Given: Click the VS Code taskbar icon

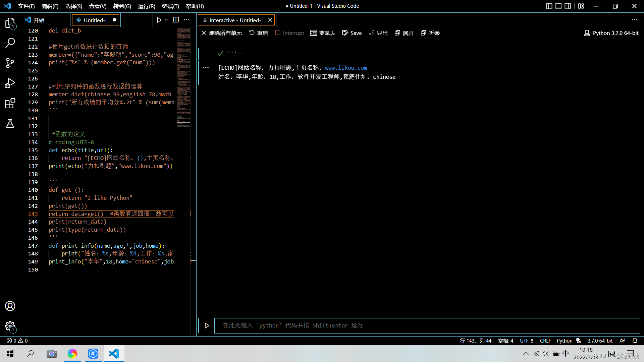Looking at the screenshot, I should pos(114,354).
